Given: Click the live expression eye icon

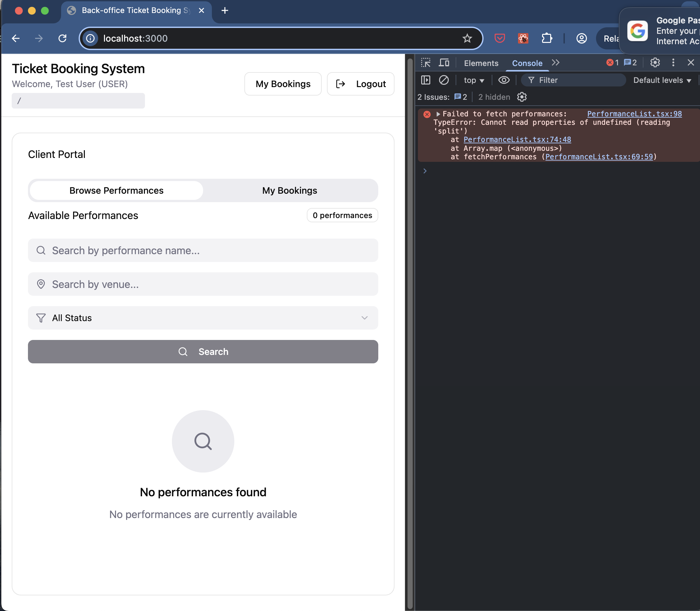Looking at the screenshot, I should point(504,80).
